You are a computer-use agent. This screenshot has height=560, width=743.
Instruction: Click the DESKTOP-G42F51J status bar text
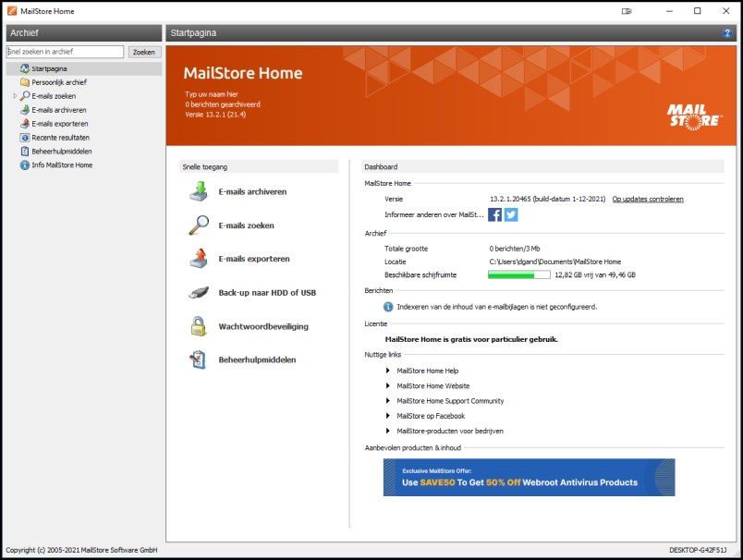(x=698, y=550)
